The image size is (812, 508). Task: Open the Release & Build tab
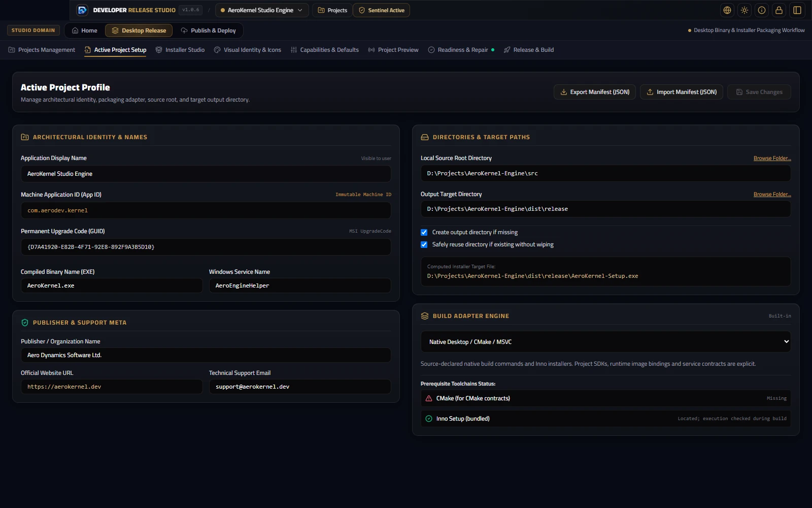[x=529, y=50]
